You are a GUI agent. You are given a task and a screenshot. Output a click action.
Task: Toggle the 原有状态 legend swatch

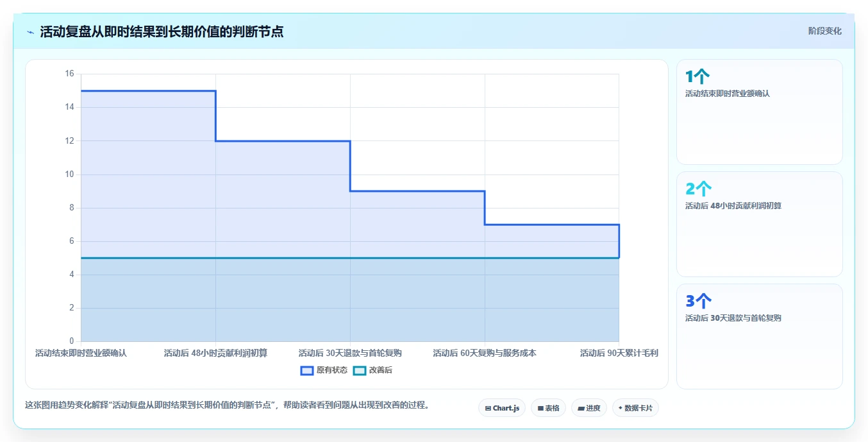point(307,370)
